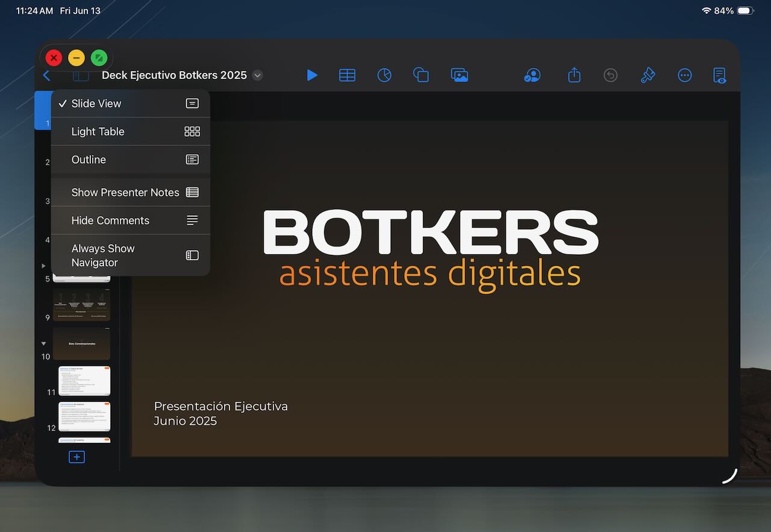Collapse the slide 10 group

(x=43, y=343)
